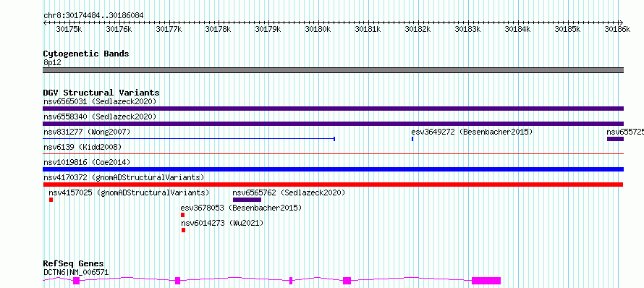Click the chr8:30174484..30186084 coordinate label

(93, 15)
